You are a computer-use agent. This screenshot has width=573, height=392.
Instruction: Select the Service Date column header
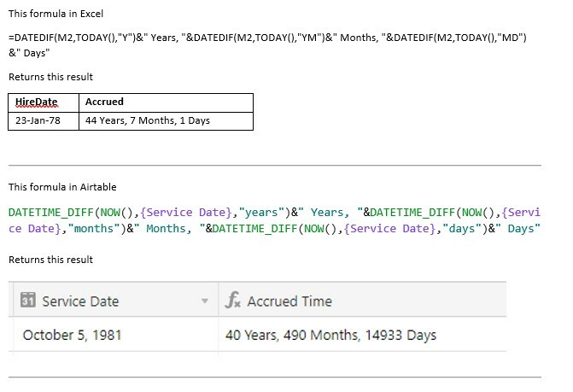point(115,300)
